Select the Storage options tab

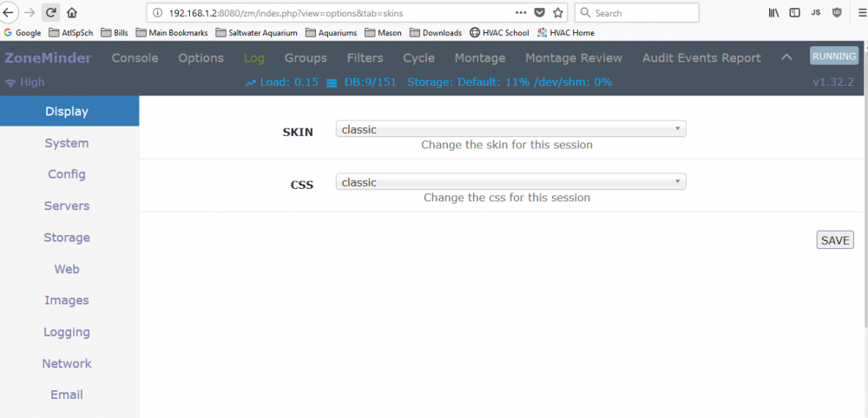[x=67, y=238]
